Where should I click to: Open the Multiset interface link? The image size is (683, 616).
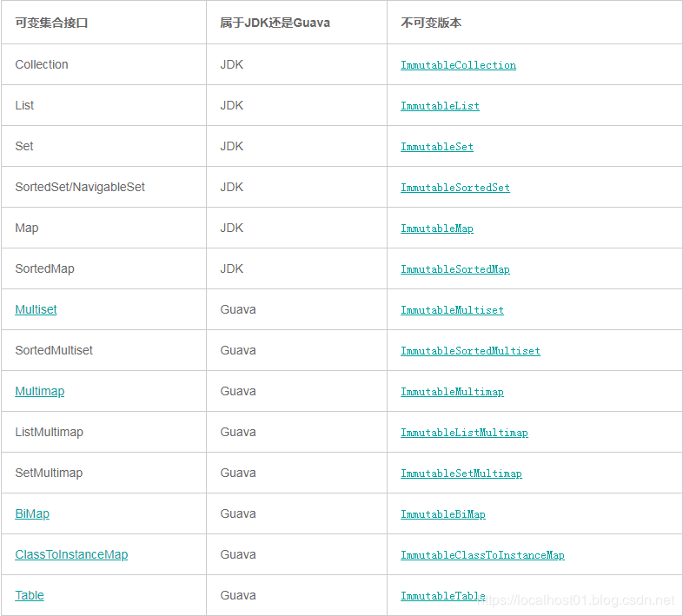point(36,309)
